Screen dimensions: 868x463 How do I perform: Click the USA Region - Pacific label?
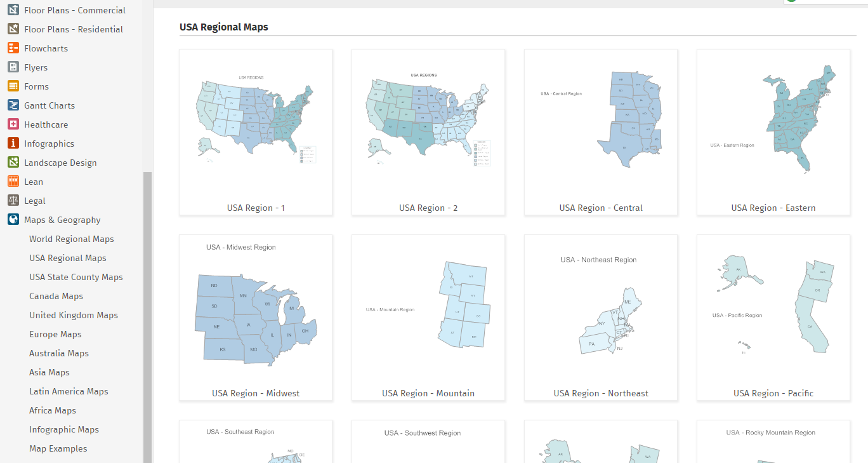(x=773, y=393)
